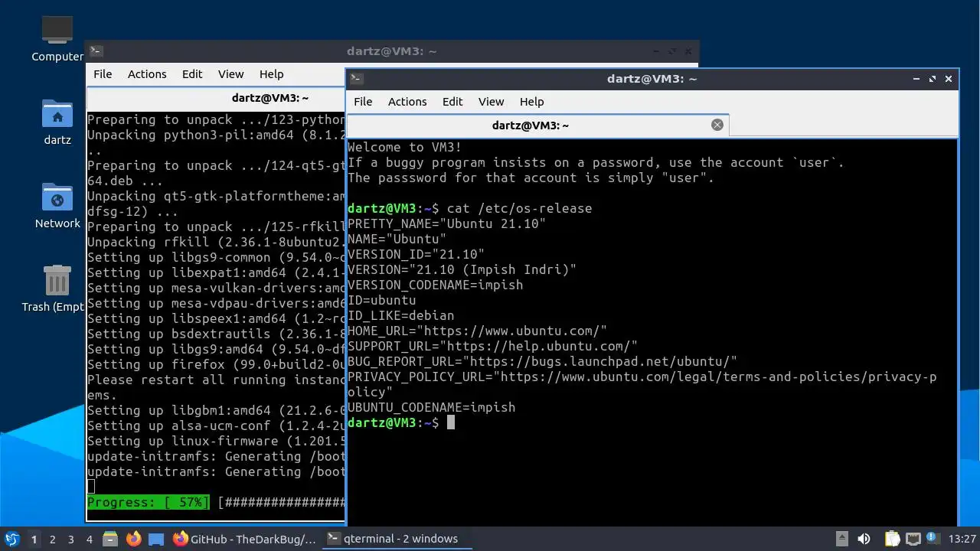Click the 13:27 panel clock
The height and width of the screenshot is (551, 980).
click(x=962, y=539)
